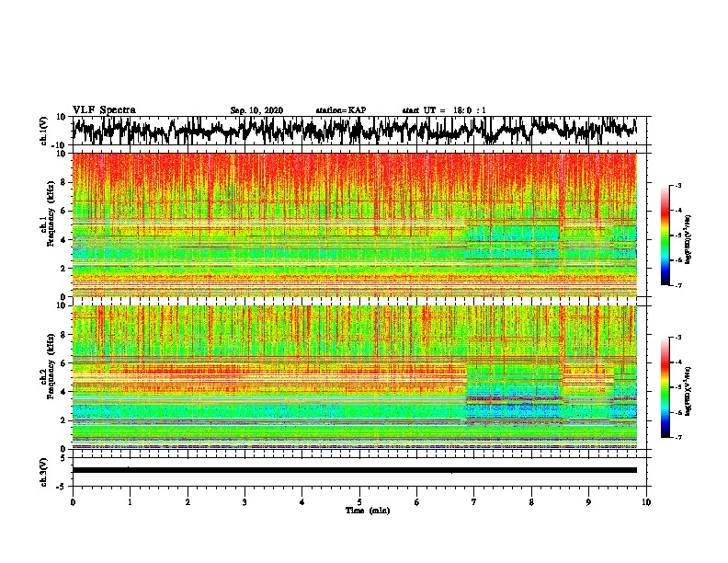The height and width of the screenshot is (563, 728).
Task: Click the "station=KAP" header text
Action: pos(341,110)
